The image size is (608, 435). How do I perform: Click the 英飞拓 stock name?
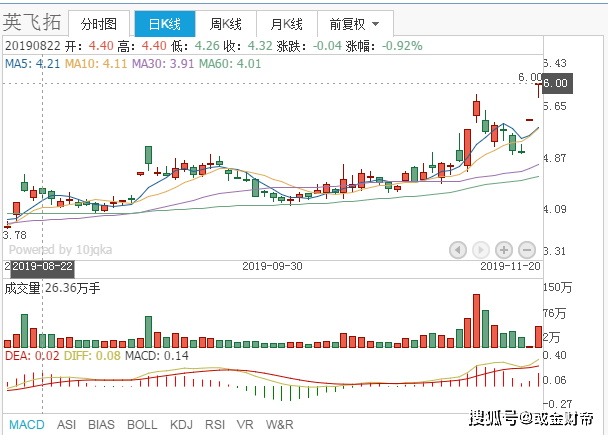34,22
